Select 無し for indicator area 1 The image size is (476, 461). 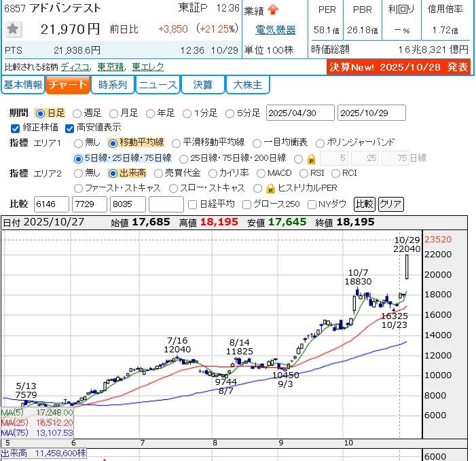[x=78, y=143]
